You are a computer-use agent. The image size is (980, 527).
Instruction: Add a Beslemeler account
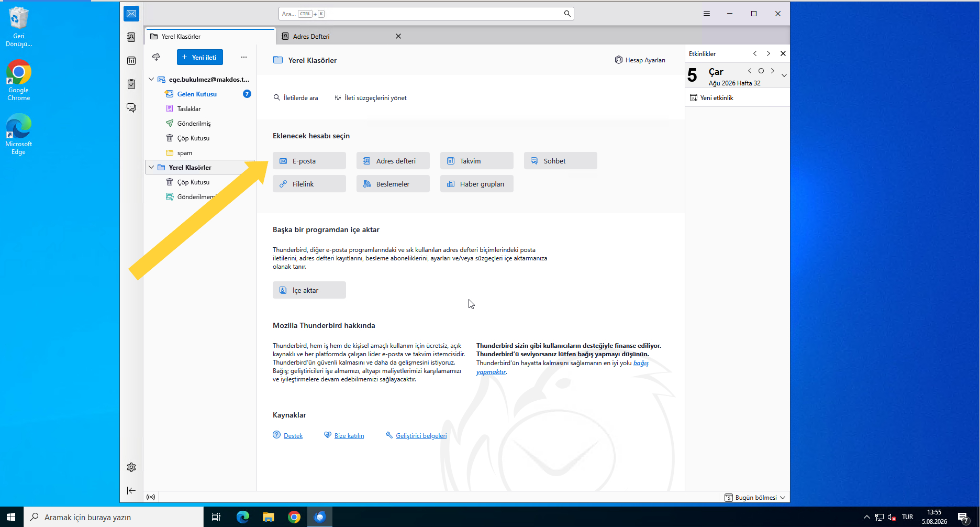pyautogui.click(x=393, y=184)
